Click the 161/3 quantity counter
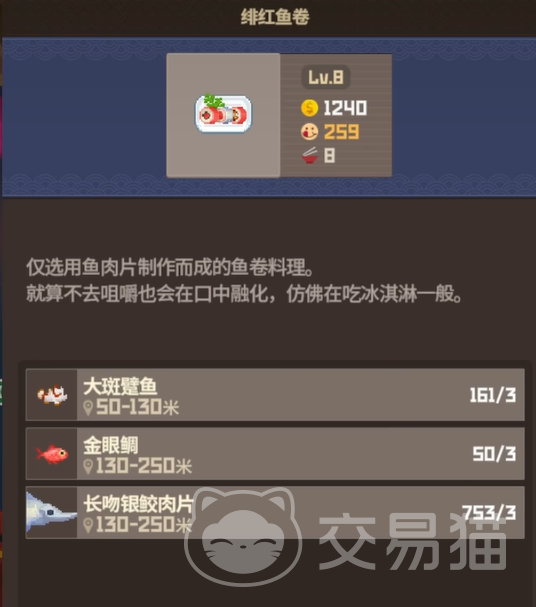The width and height of the screenshot is (536, 607). 493,395
